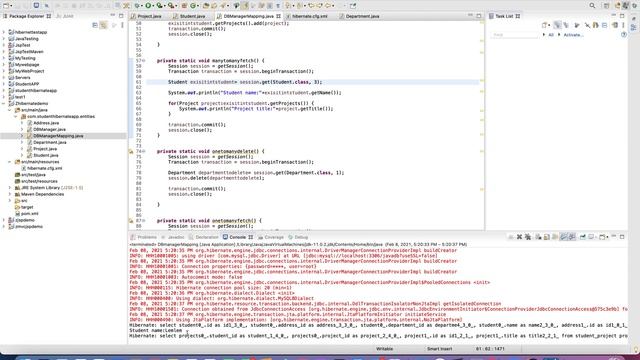
Task: Click the New Java Class icon
Action: [193, 6]
